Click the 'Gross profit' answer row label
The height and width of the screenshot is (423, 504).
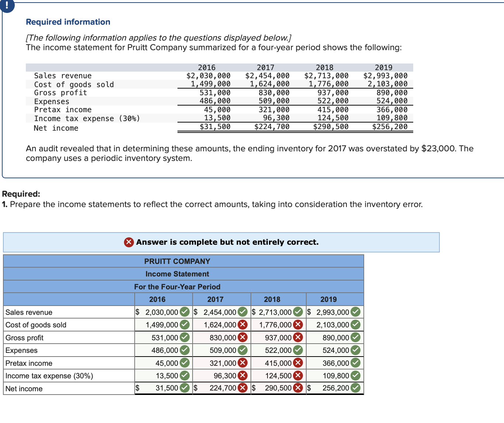[24, 338]
